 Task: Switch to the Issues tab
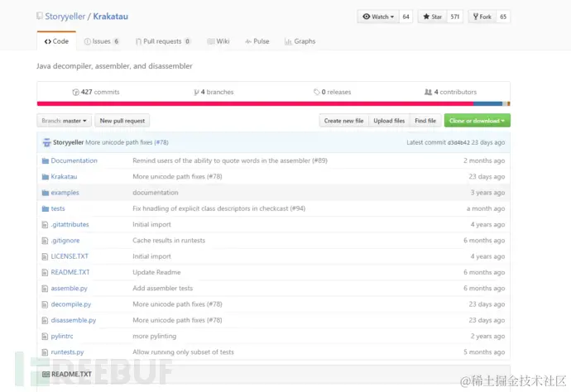[x=102, y=41]
